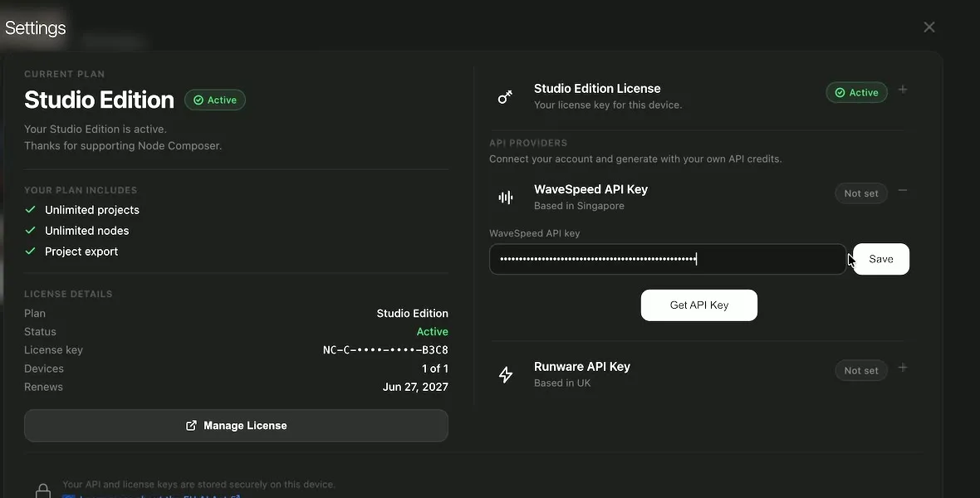
Task: Click the checkmark next to Unlimited projects
Action: point(30,209)
